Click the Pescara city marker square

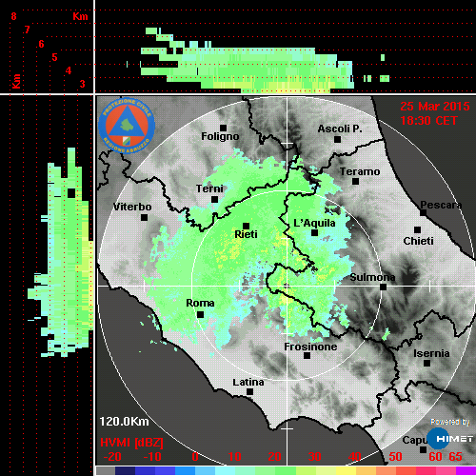click(x=423, y=213)
